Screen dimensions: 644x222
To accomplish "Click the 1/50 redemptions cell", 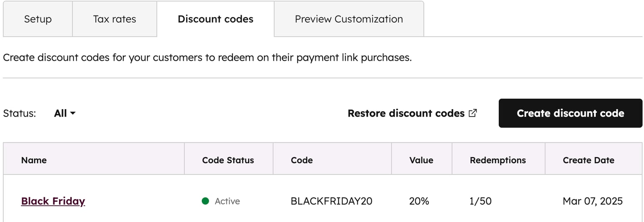I will click(481, 201).
